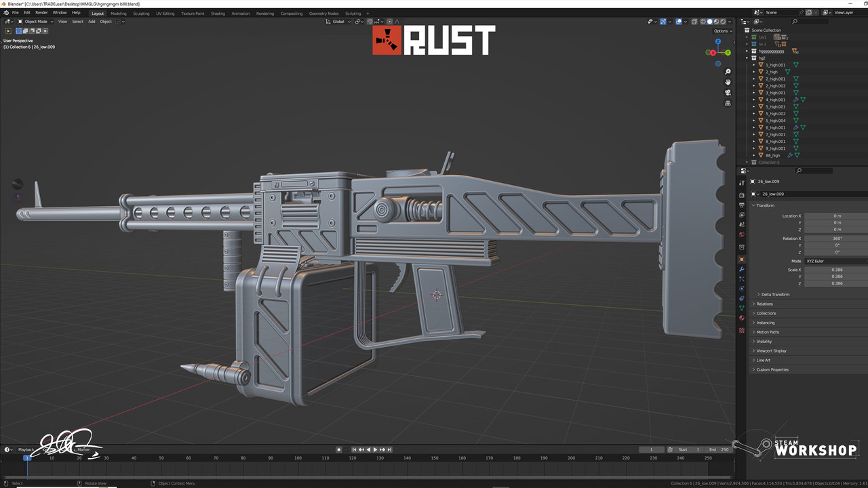Viewport: 868px width, 488px height.
Task: Open the viewport View menu
Action: coord(62,22)
